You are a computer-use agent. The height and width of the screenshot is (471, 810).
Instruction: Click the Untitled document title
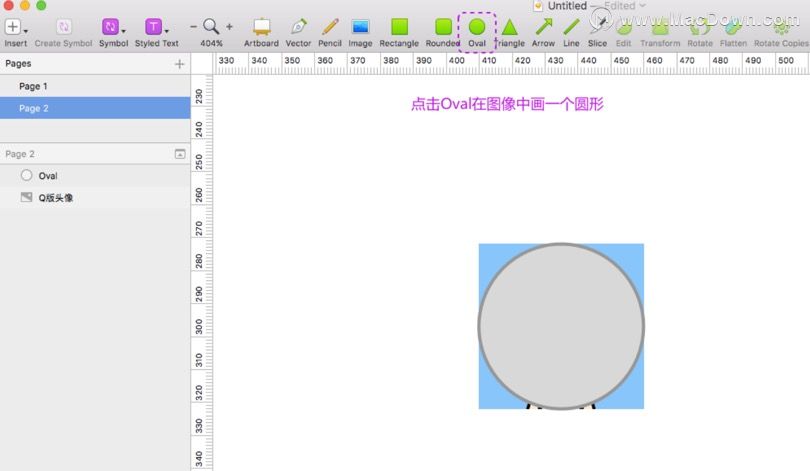[x=567, y=6]
